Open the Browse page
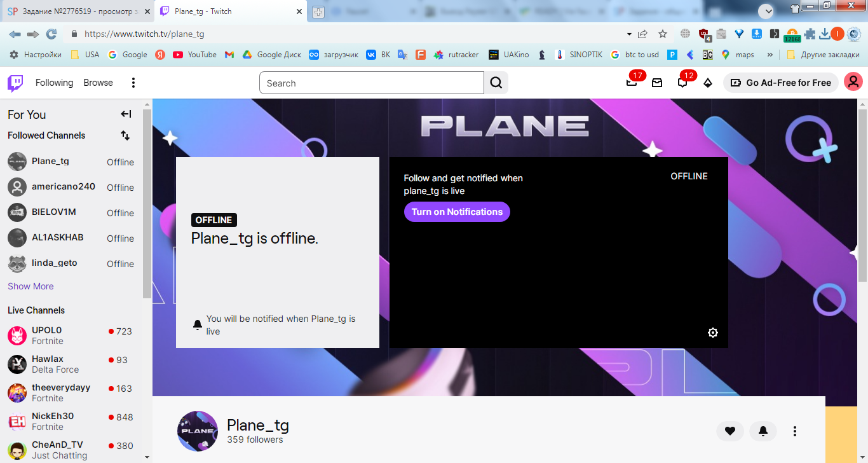 [98, 83]
